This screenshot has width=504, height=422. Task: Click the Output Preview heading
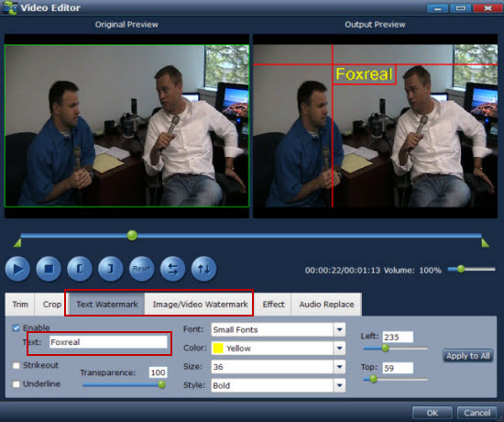375,25
